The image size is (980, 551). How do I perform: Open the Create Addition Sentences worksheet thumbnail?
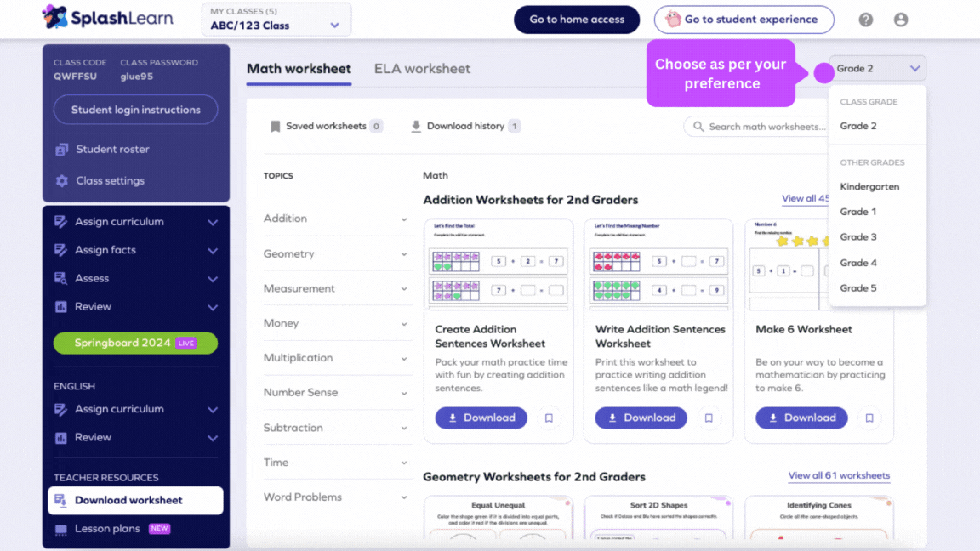click(x=499, y=264)
